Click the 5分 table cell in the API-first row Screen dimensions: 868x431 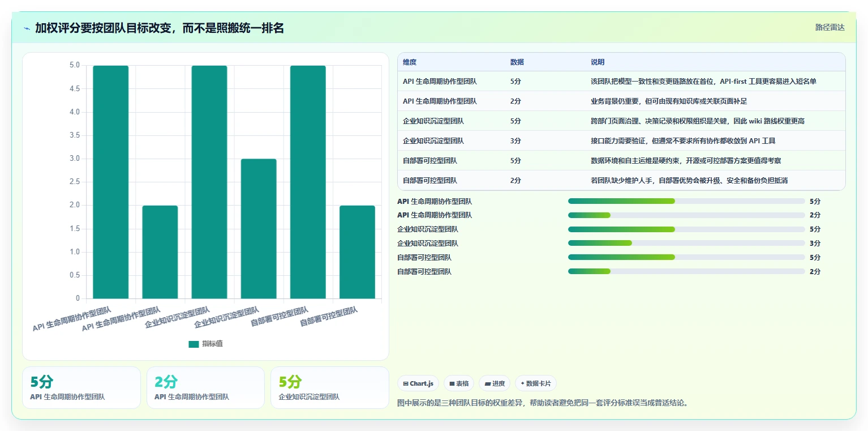click(x=515, y=82)
